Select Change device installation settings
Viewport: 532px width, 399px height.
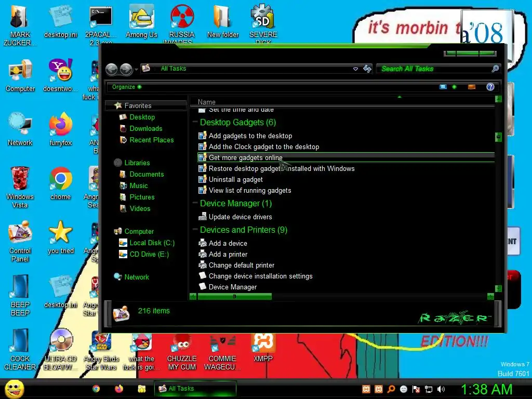tap(260, 276)
